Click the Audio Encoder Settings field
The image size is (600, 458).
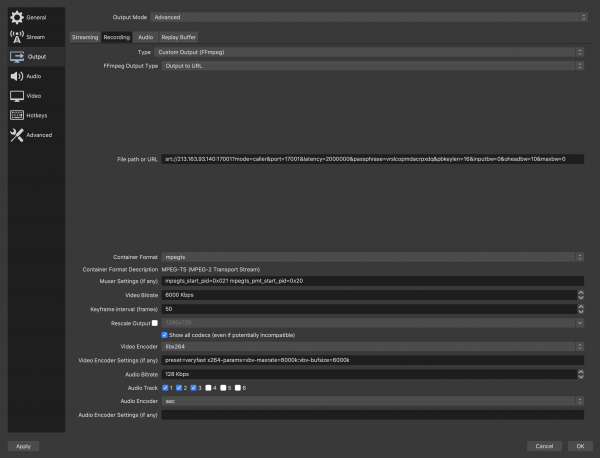point(372,415)
